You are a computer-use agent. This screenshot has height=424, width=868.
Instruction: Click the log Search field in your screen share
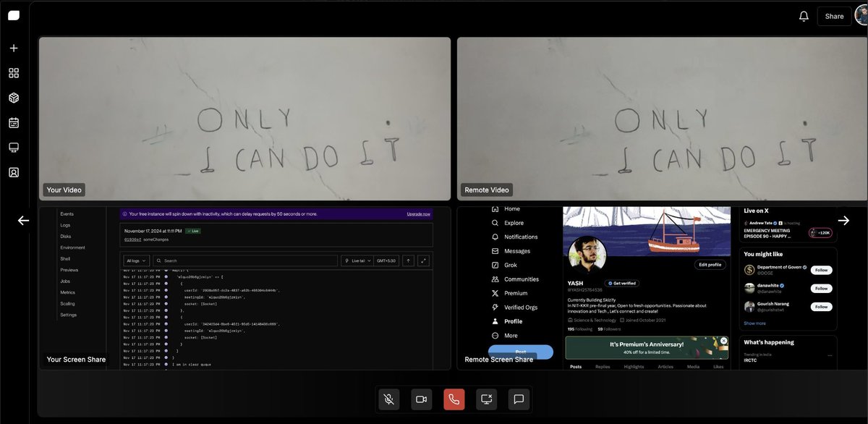coord(246,260)
